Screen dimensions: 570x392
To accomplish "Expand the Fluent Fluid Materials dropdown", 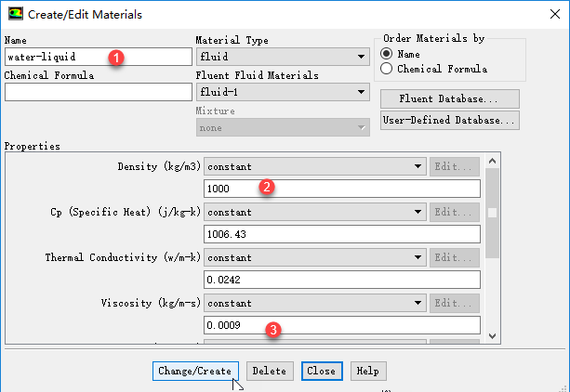I will tap(283, 92).
